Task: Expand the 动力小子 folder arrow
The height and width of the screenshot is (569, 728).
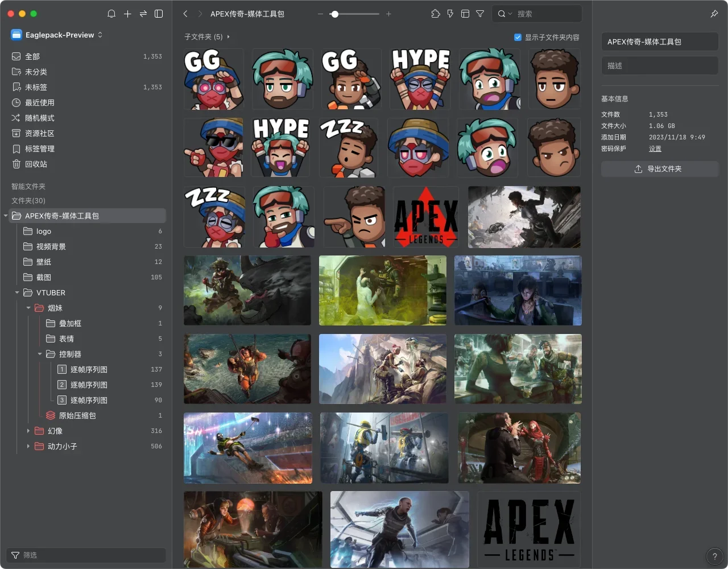Action: 28,446
